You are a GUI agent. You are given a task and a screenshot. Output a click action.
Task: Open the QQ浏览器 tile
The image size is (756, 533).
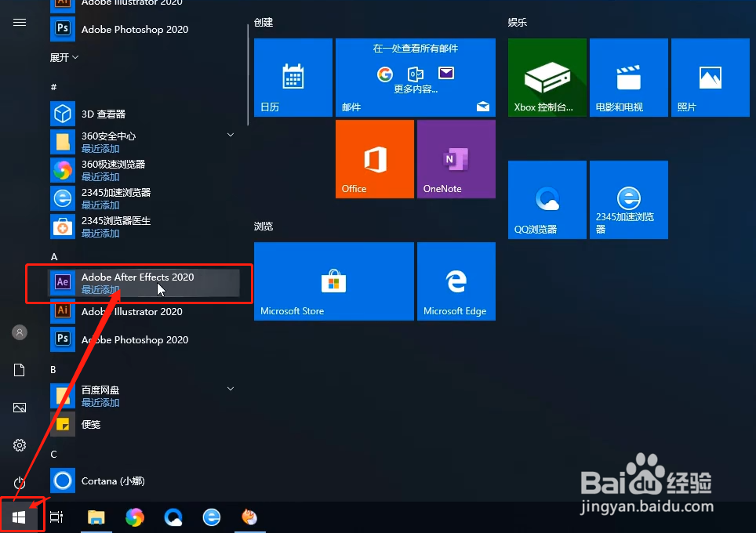point(547,200)
